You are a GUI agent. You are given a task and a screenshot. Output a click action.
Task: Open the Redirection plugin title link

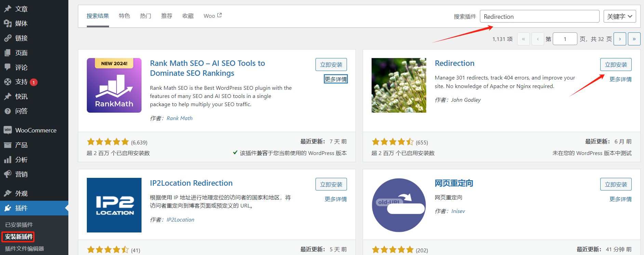455,63
